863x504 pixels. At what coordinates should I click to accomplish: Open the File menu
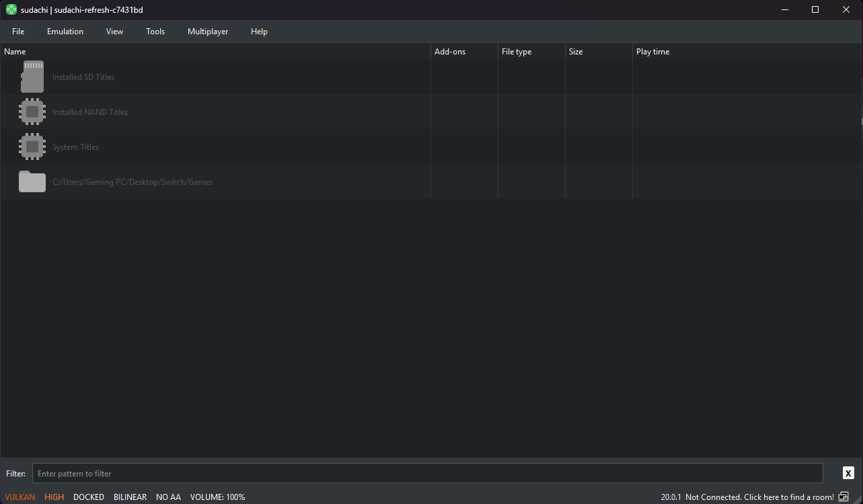click(x=18, y=32)
